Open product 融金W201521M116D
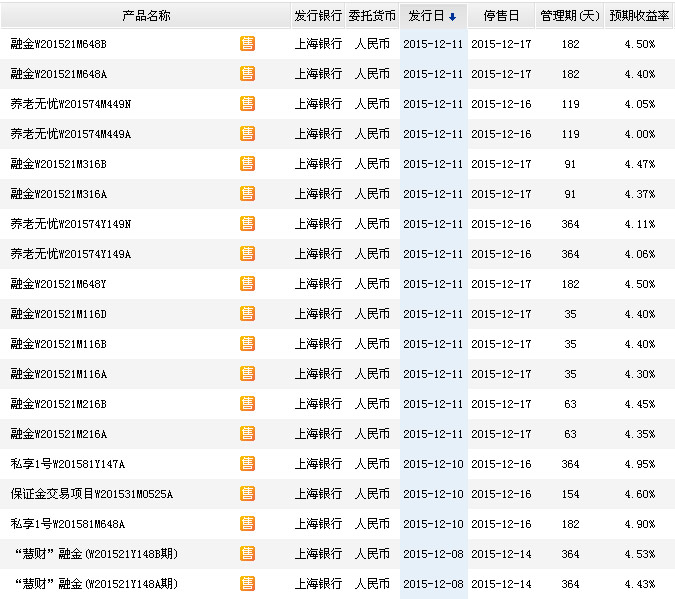Viewport: 675px width, 599px height. coord(59,314)
